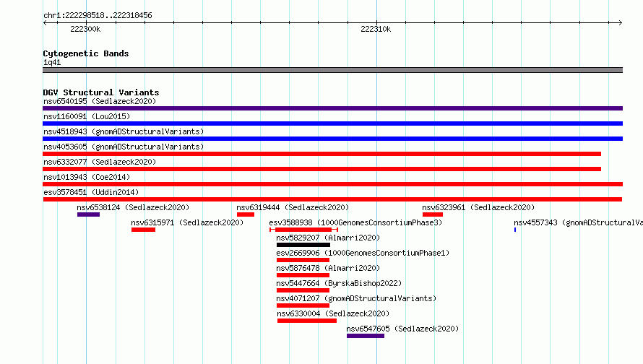643x364 pixels.
Task: Select the red nsv5876478 variant bar
Action: [x=303, y=275]
